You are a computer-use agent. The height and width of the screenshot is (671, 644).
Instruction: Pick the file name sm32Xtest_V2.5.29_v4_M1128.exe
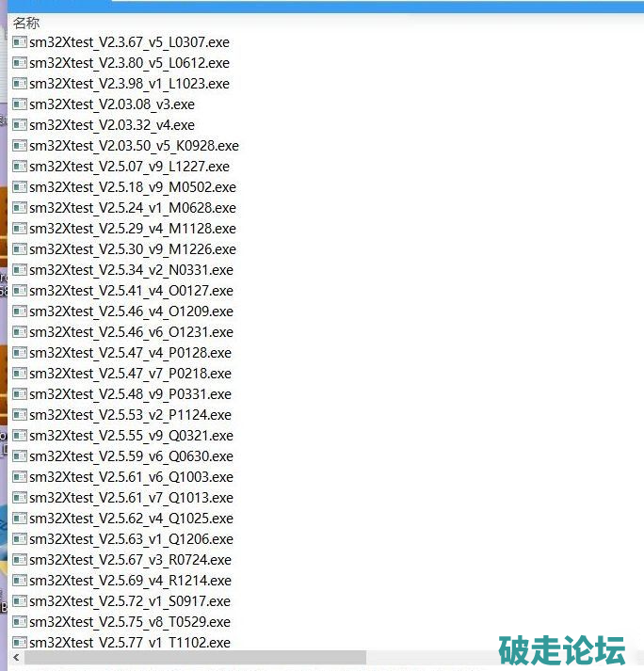[132, 229]
